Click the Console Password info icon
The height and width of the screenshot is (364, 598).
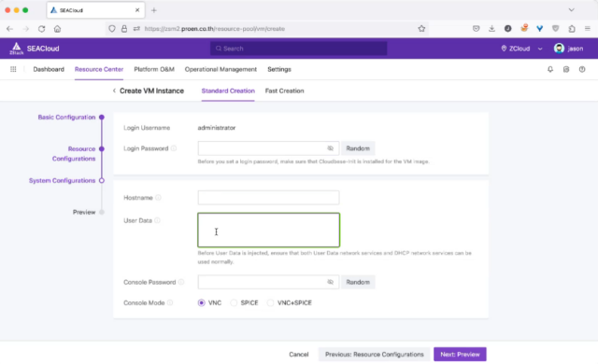click(x=181, y=282)
